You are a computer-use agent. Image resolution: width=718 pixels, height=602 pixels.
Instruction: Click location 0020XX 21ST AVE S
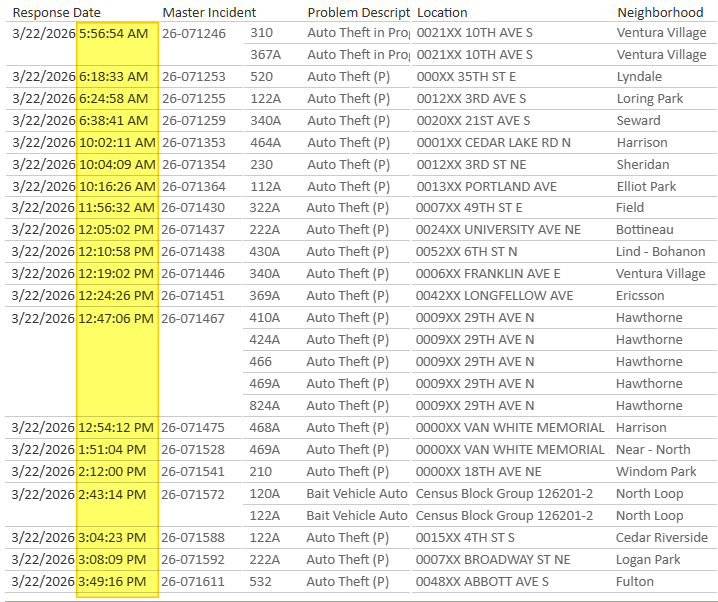coord(473,120)
